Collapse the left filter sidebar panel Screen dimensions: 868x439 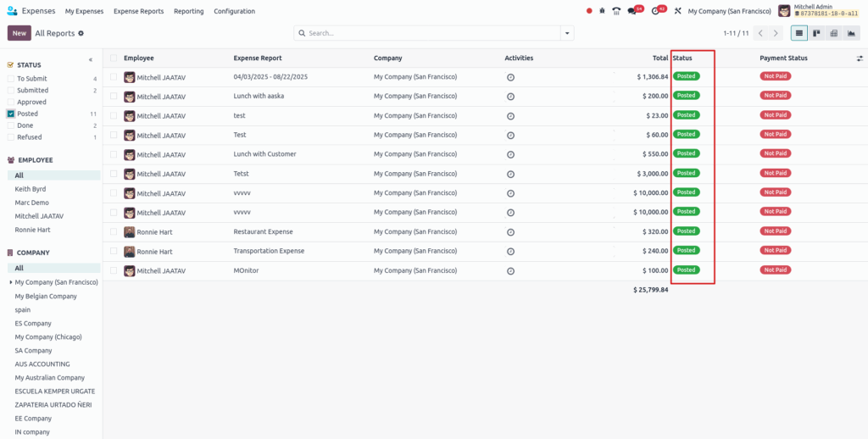91,60
